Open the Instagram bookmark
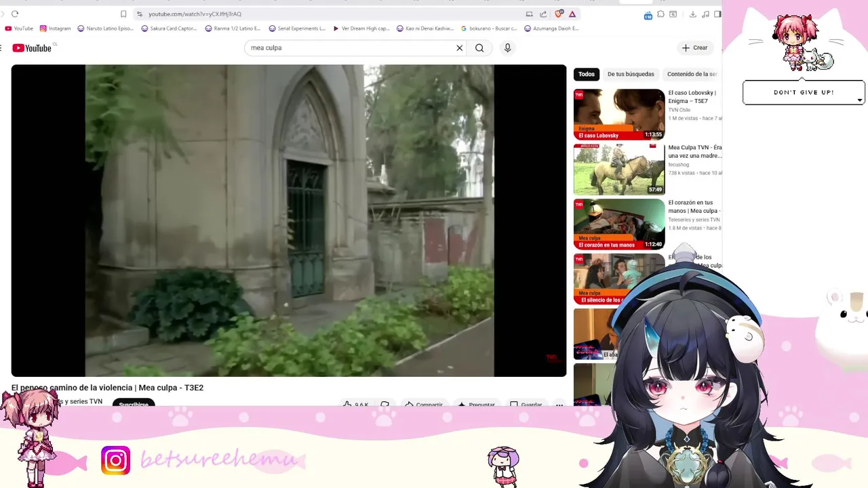The width and height of the screenshot is (868, 488). click(56, 28)
